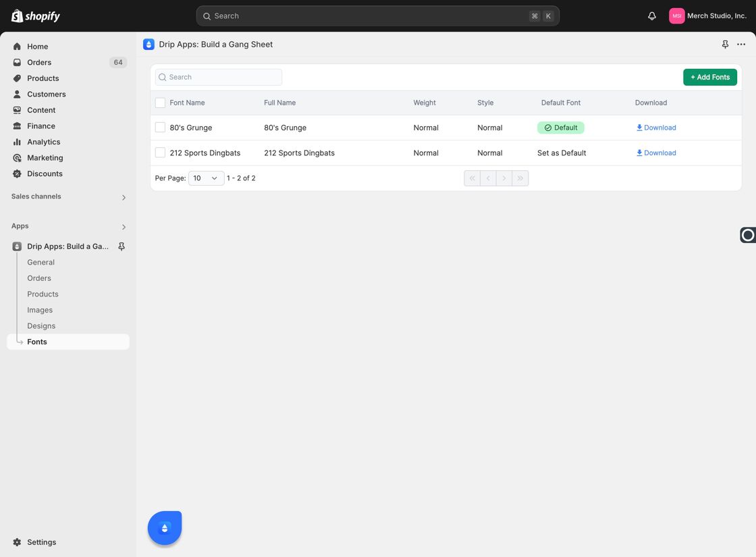Screen dimensions: 756x557
Task: Click the Analytics bar chart icon
Action: point(17,142)
